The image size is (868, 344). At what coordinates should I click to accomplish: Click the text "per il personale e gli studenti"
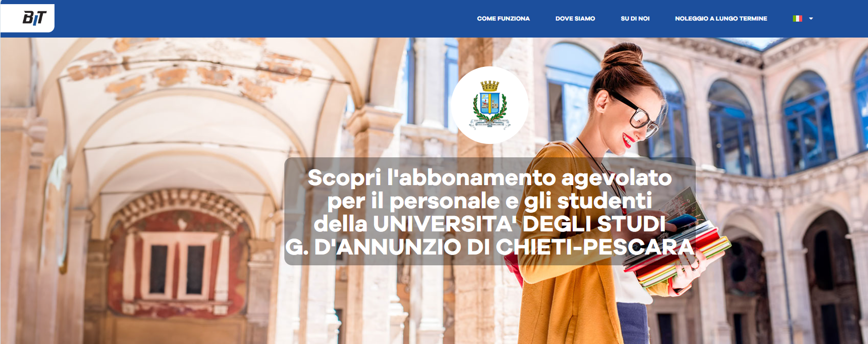(490, 201)
